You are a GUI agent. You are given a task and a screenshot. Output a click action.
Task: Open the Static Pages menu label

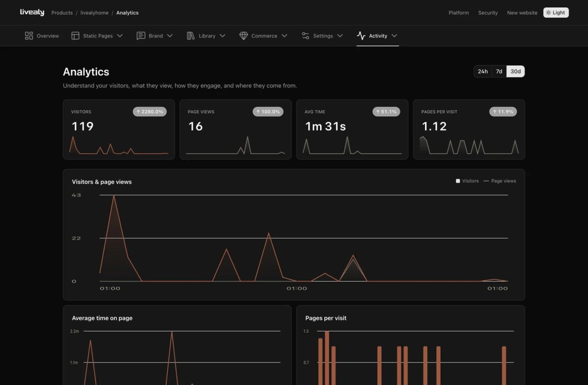click(98, 36)
